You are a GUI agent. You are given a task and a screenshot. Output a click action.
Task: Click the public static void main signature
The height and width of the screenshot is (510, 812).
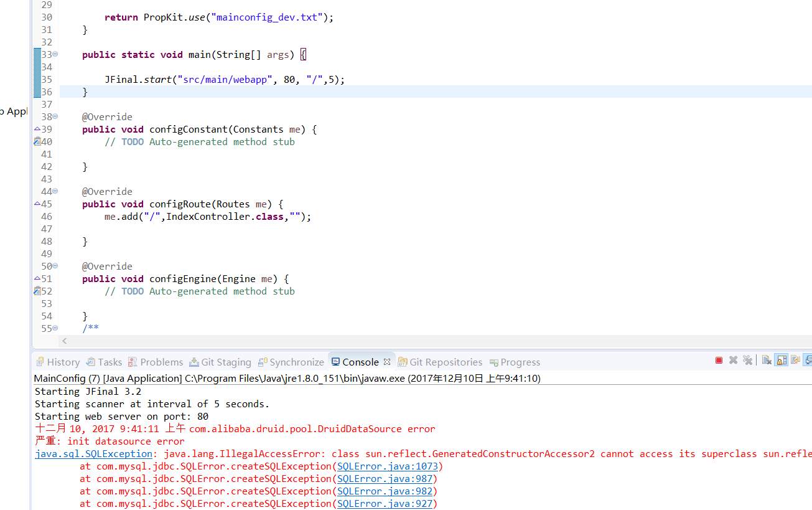pyautogui.click(x=194, y=55)
